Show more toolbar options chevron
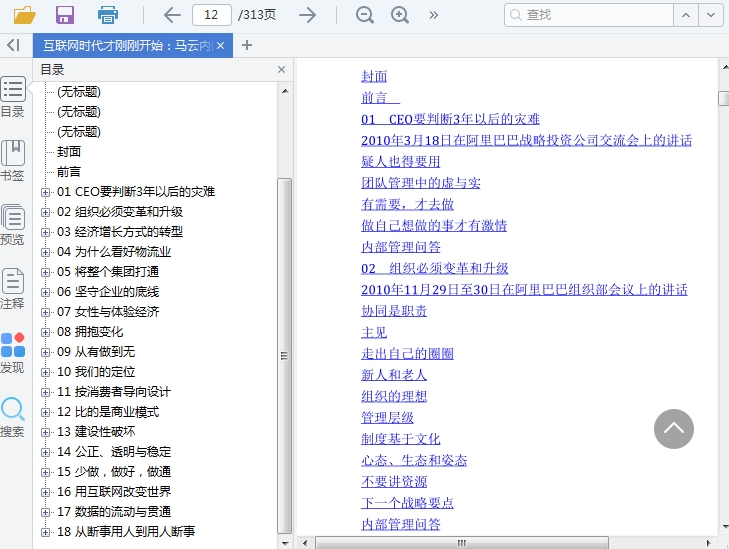Screen dimensions: 729x549 434,15
